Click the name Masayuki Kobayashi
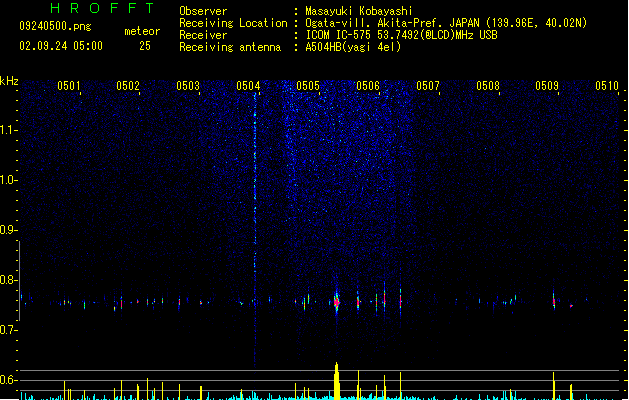This screenshot has height=400, width=629. point(359,11)
